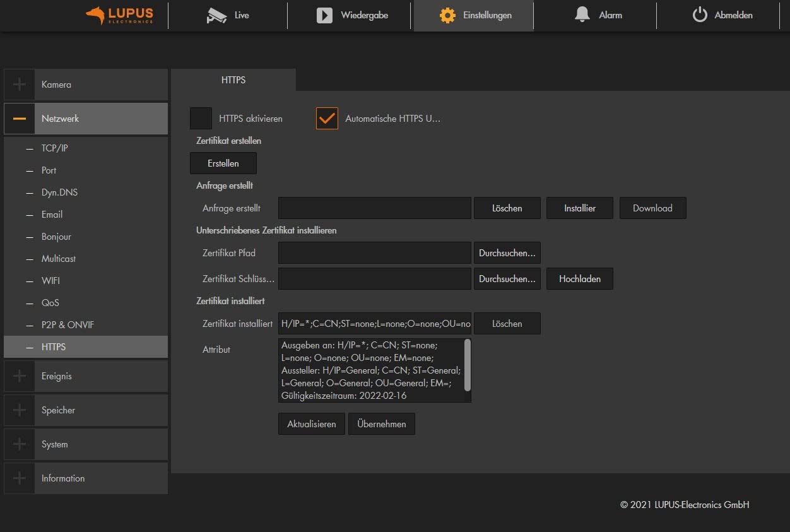Select the Email menu entry
790x532 pixels.
[x=86, y=215]
